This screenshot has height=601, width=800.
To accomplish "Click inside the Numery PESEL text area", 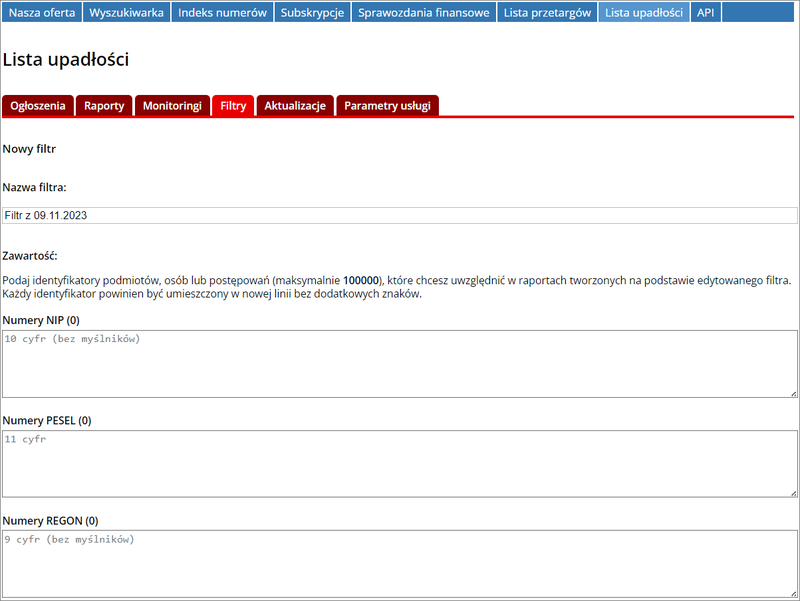I will (x=400, y=464).
